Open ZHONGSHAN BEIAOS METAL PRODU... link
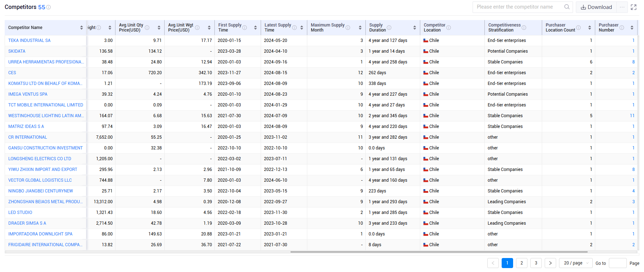 [x=46, y=202]
